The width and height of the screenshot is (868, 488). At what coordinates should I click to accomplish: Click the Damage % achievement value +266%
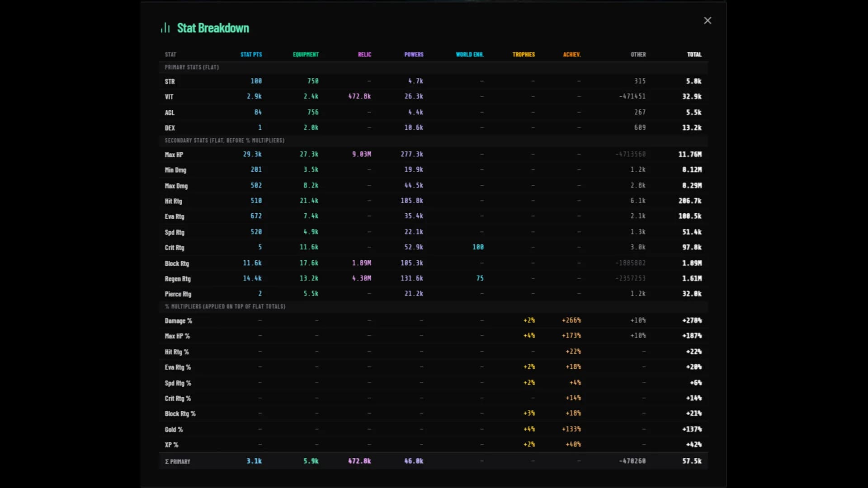pyautogui.click(x=571, y=320)
